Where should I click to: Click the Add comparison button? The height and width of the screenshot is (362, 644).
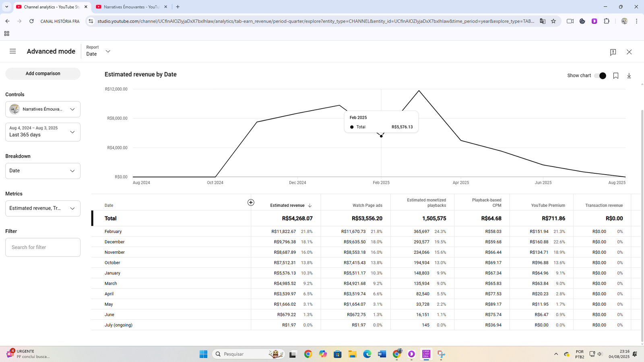pyautogui.click(x=43, y=74)
